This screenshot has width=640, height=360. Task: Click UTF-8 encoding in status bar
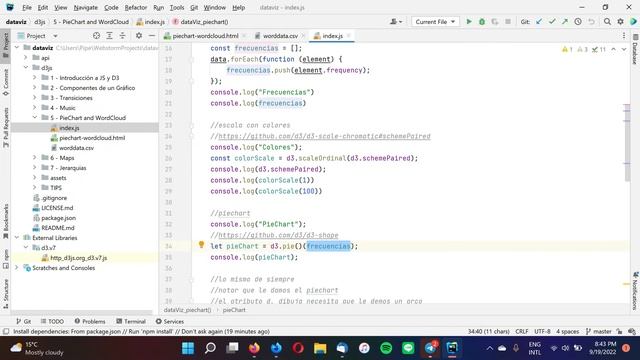[x=542, y=331]
